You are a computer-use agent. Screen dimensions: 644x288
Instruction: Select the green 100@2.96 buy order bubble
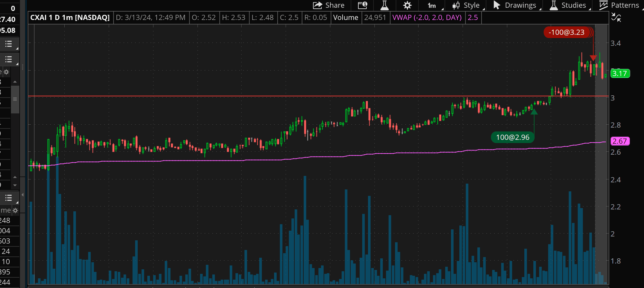click(512, 137)
